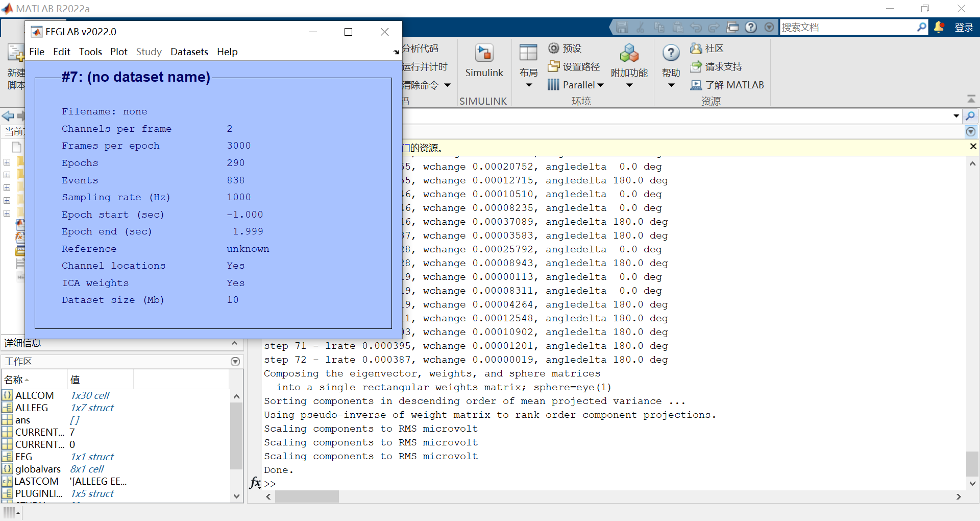
Task: Select the ALLCOM workspace variable
Action: pos(34,395)
